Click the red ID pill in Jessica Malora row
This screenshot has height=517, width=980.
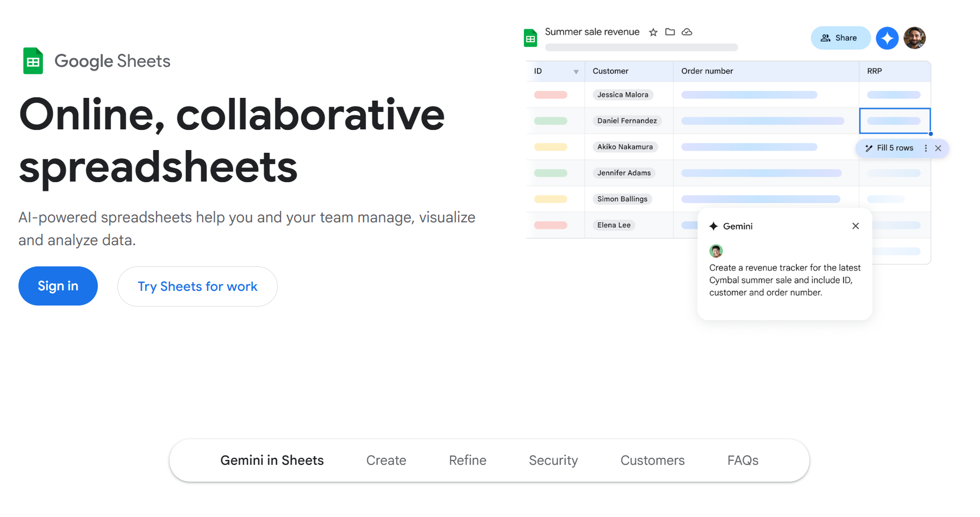(551, 95)
